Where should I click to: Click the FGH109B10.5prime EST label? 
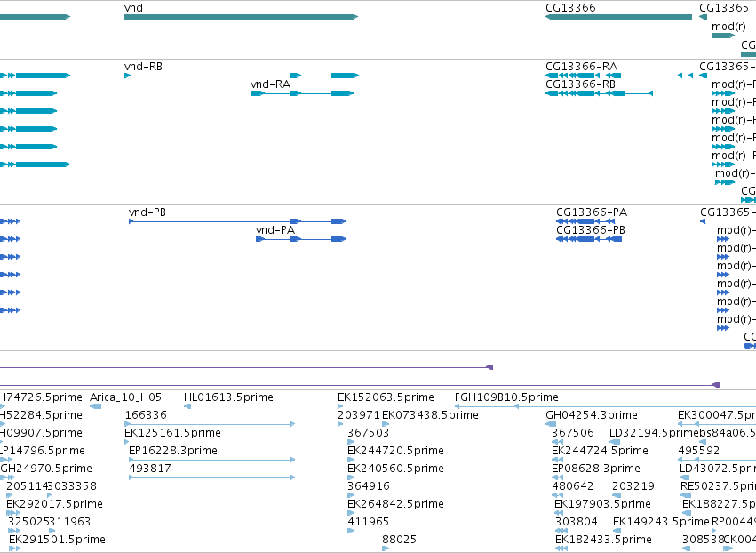tap(506, 397)
